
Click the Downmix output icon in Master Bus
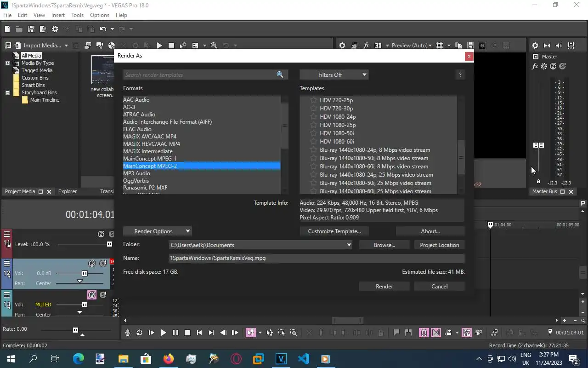click(547, 46)
